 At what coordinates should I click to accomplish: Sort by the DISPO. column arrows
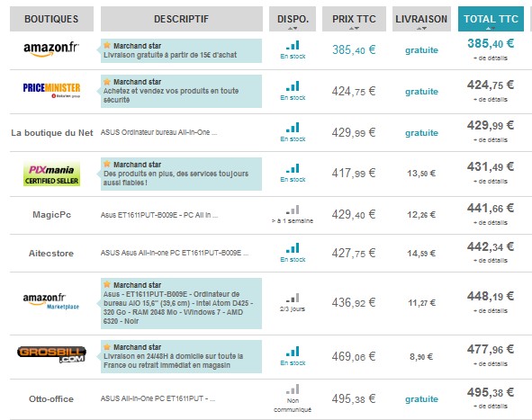pyautogui.click(x=293, y=29)
